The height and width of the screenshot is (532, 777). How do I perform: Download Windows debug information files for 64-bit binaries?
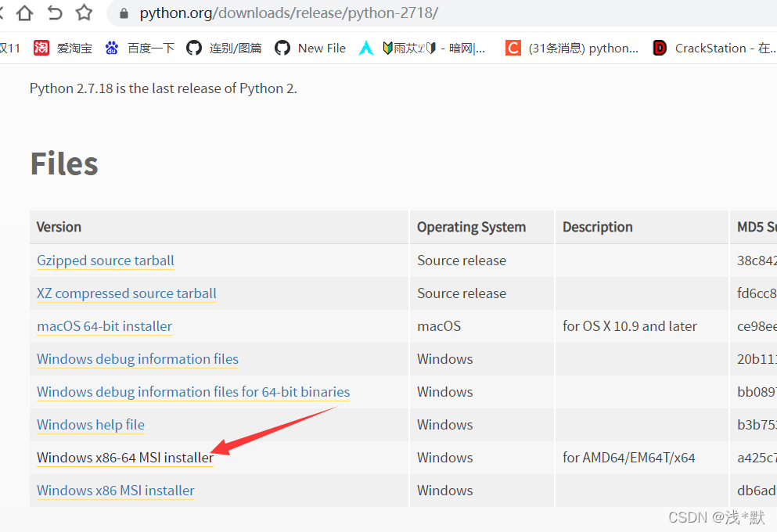pos(193,392)
